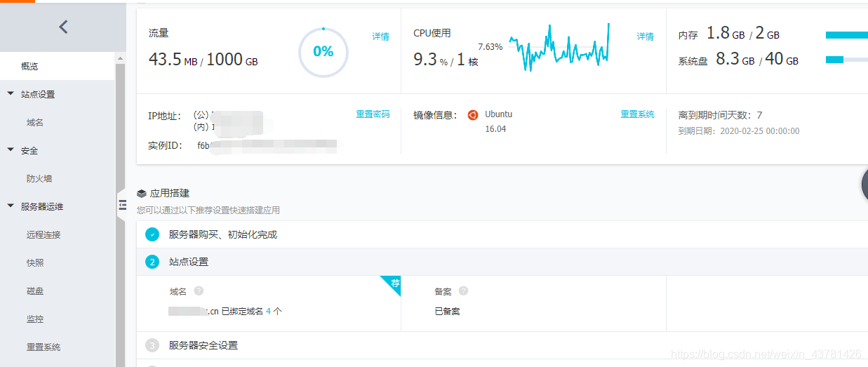Click the help icon beside 备案 label
The width and height of the screenshot is (868, 367).
[463, 291]
